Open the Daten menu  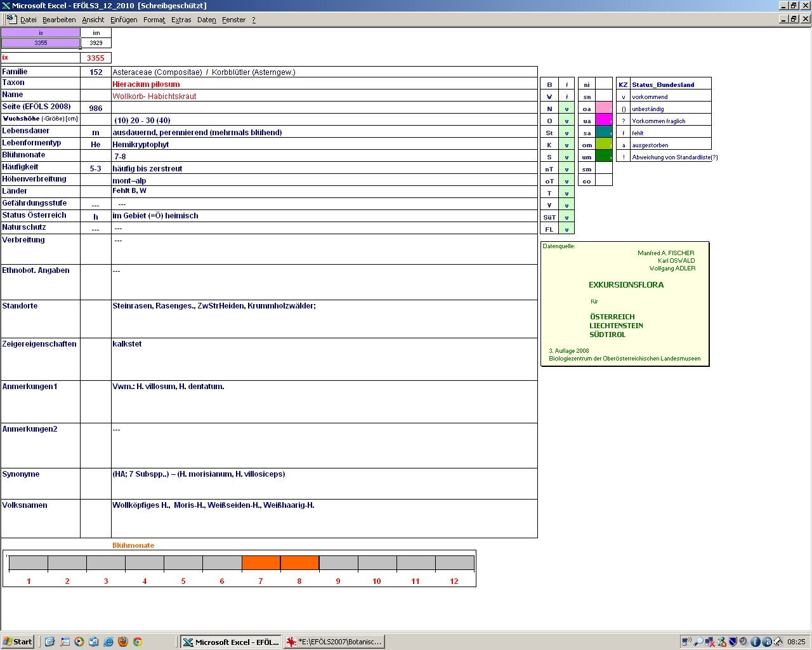207,20
